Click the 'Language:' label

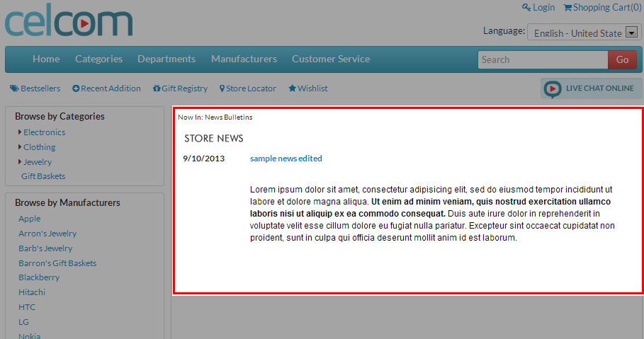pos(504,30)
